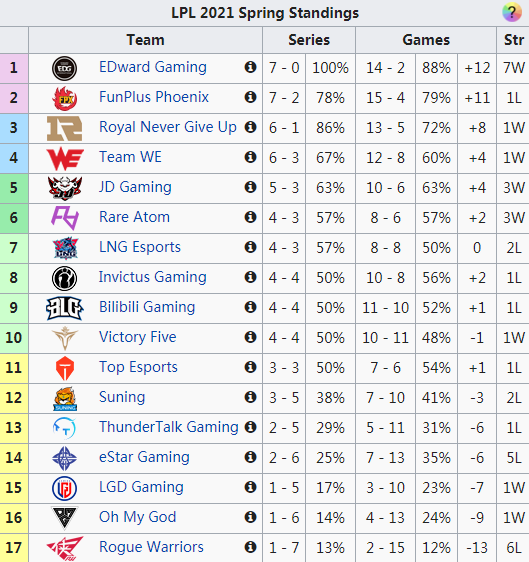
Task: Show info popup for Royal Never Give Up
Action: click(x=251, y=127)
